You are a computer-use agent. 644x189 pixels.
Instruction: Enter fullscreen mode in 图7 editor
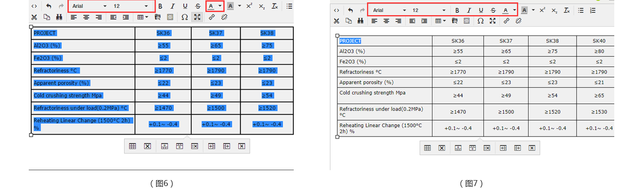pos(492,21)
